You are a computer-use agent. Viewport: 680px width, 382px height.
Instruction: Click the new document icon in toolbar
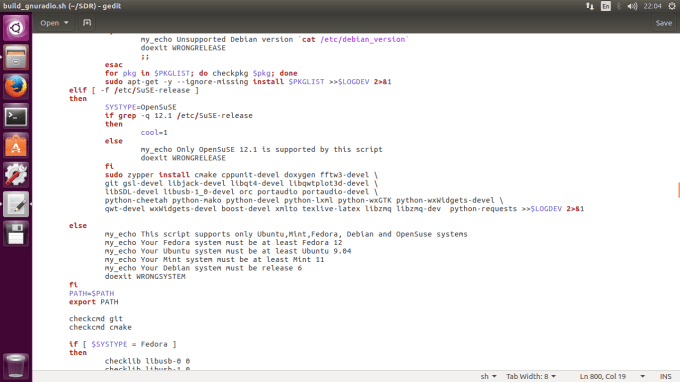[x=87, y=23]
